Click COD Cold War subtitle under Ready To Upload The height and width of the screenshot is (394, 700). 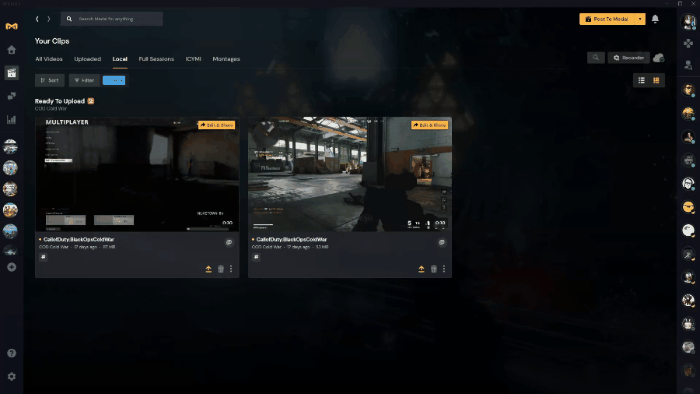tap(51, 108)
